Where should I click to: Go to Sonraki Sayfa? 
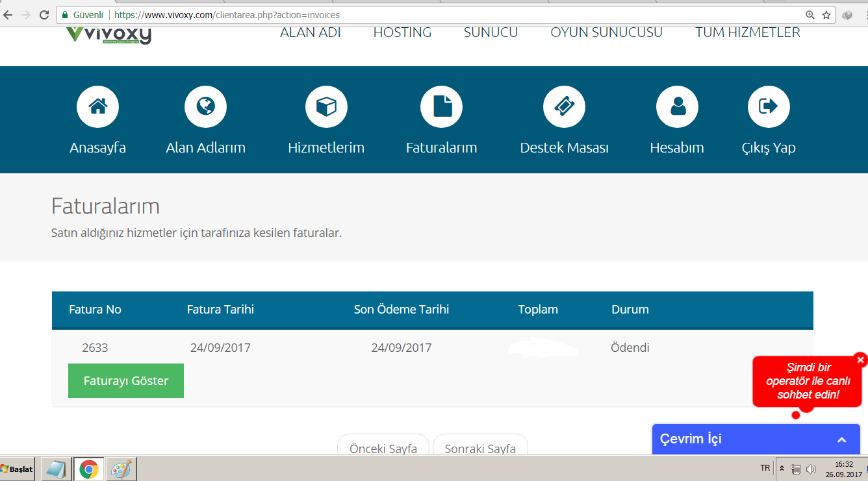coord(480,445)
